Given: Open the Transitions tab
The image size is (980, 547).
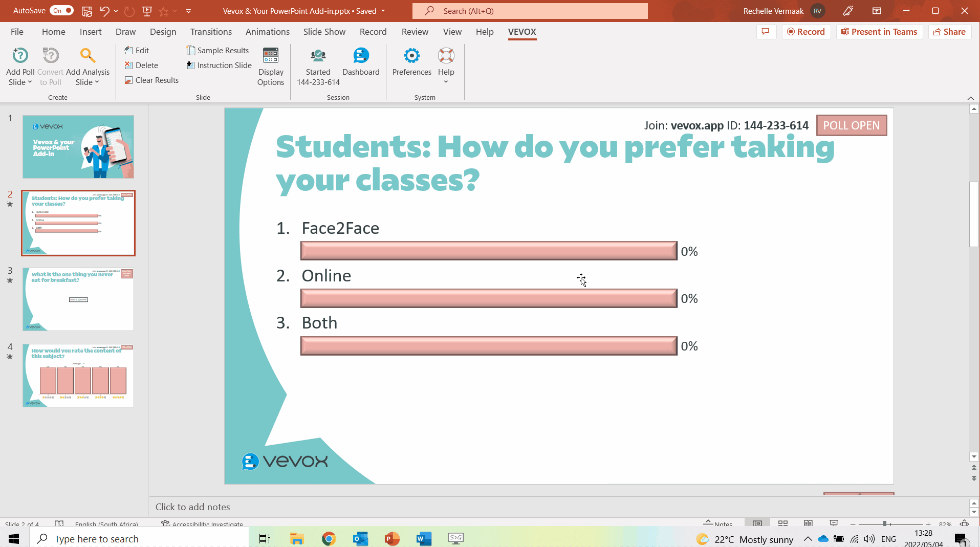Looking at the screenshot, I should click(211, 32).
